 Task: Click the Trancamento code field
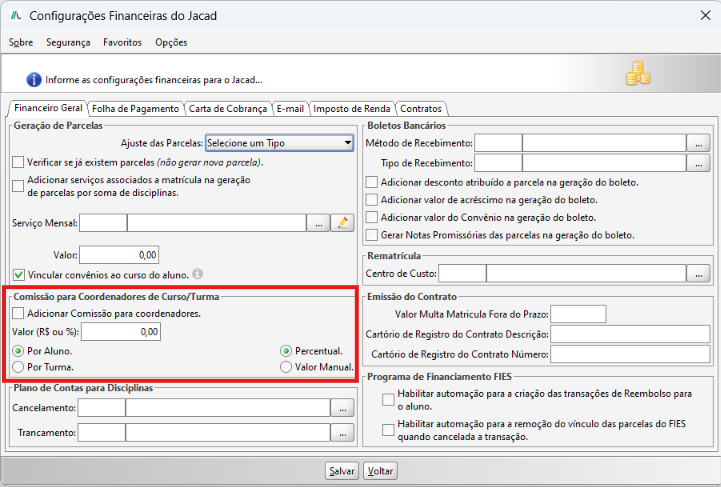click(x=102, y=433)
